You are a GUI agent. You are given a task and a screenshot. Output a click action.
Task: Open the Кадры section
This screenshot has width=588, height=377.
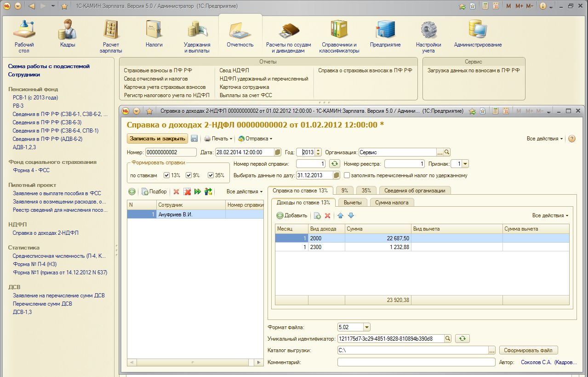[68, 34]
